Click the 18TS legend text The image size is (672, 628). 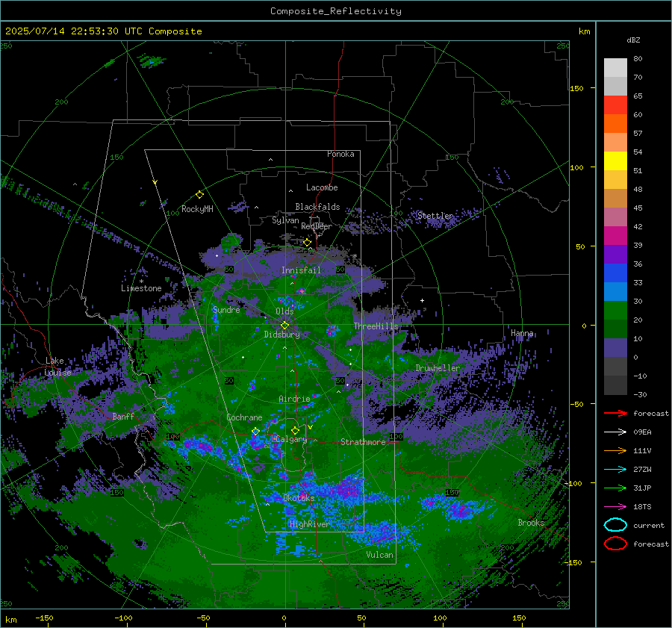642,507
